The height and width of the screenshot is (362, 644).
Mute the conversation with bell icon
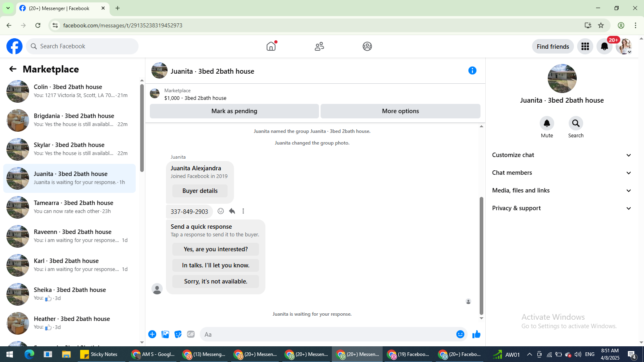point(547,123)
